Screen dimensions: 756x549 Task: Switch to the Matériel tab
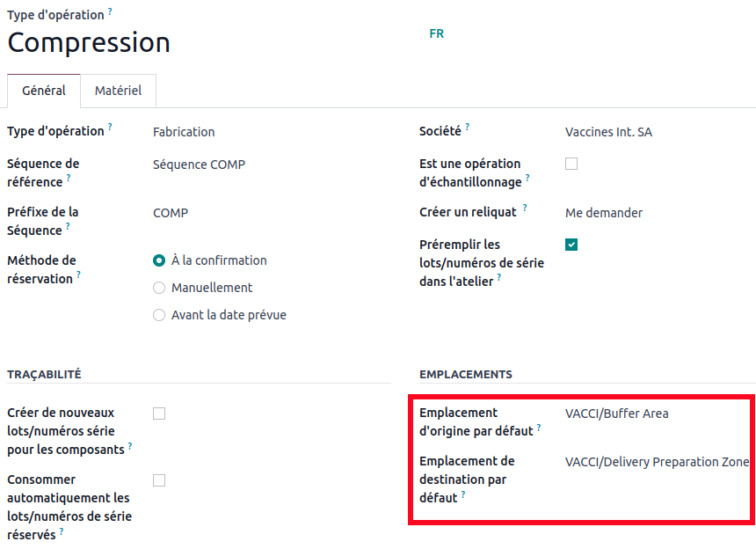coord(119,91)
